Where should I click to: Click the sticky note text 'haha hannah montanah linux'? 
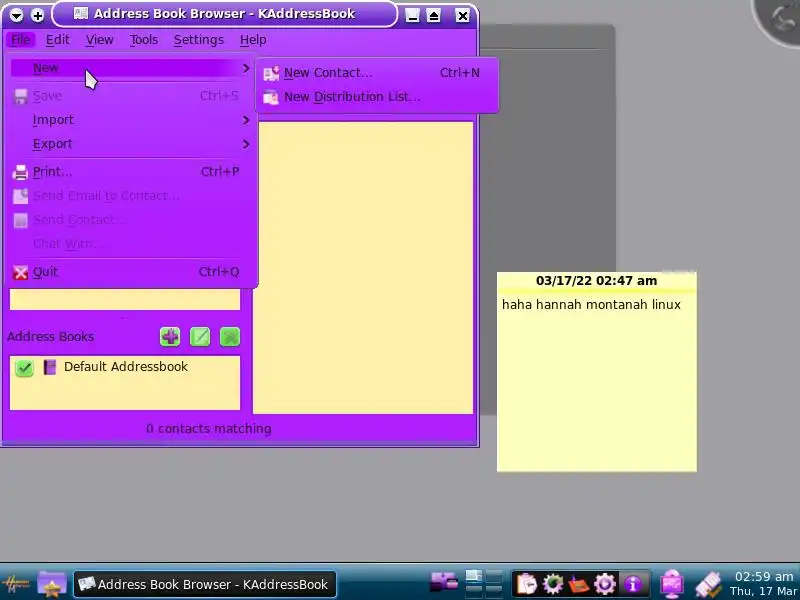pos(591,305)
